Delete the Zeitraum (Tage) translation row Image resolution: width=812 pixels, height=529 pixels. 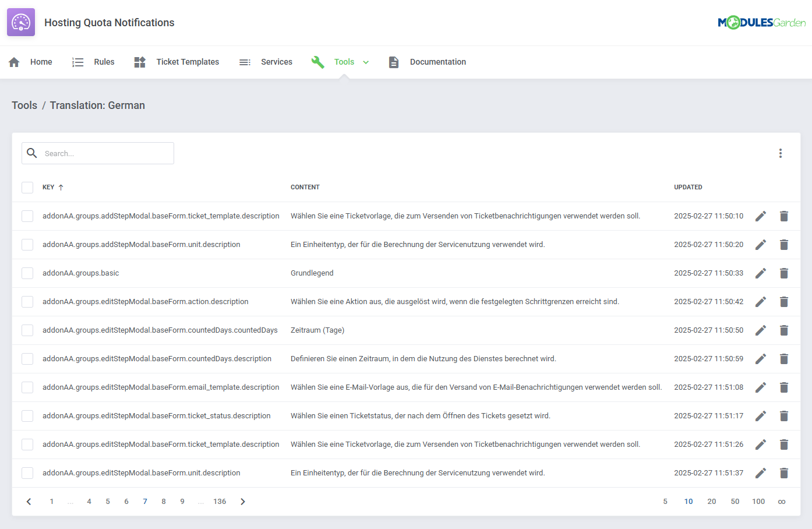[x=783, y=330]
